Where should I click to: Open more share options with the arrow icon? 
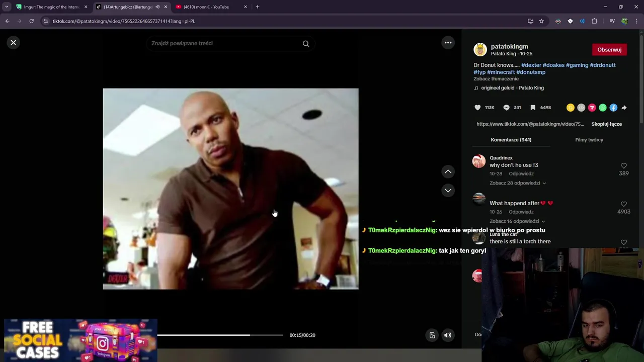coord(624,108)
